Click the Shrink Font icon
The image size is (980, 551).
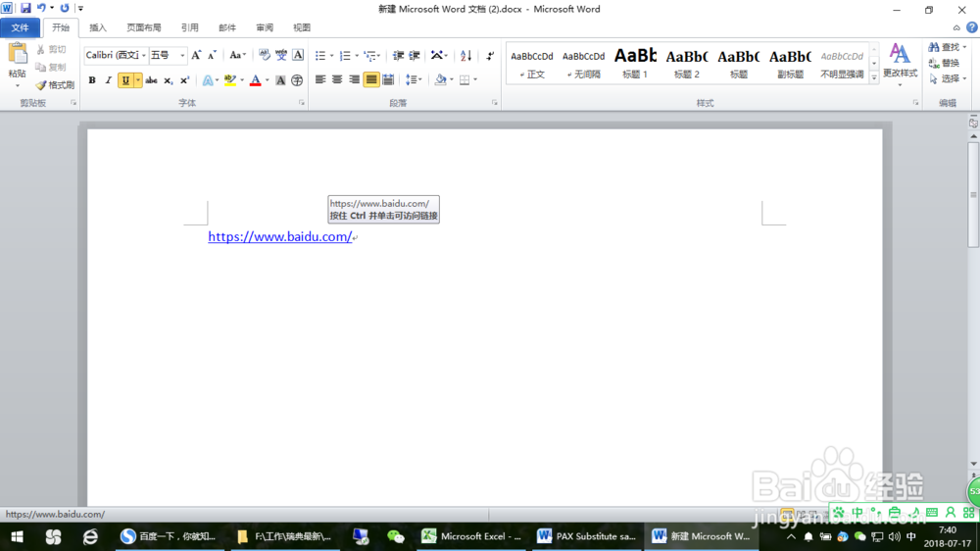click(212, 55)
